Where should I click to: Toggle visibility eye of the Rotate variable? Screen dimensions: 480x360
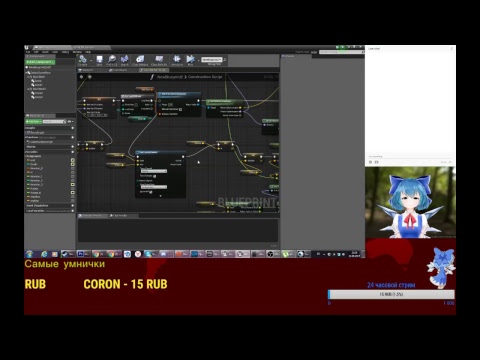tap(72, 189)
